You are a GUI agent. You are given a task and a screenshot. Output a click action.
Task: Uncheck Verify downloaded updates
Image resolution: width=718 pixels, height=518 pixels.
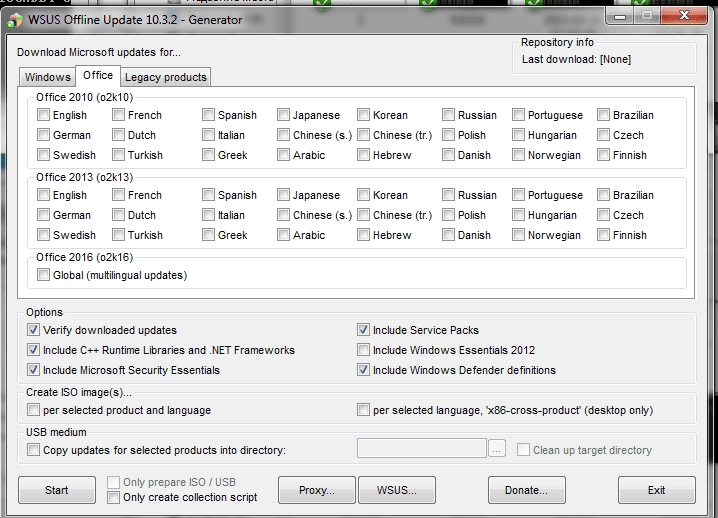click(x=33, y=330)
